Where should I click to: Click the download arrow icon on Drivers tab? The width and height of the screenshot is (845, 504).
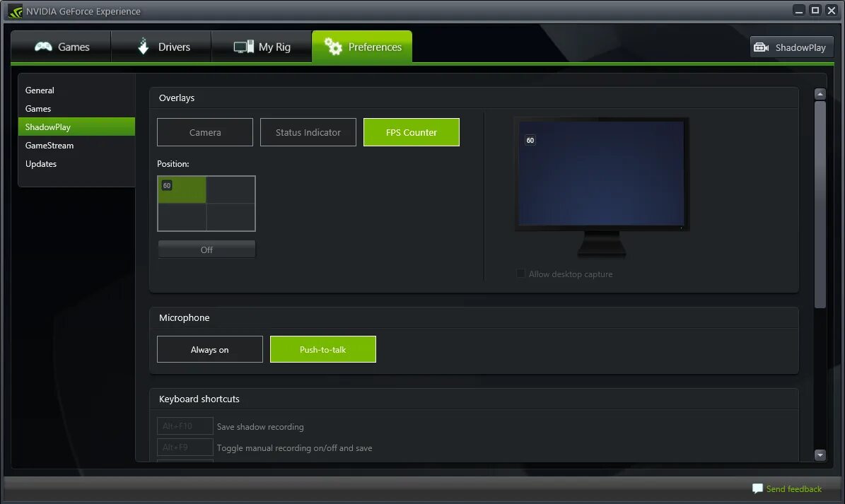(x=144, y=47)
